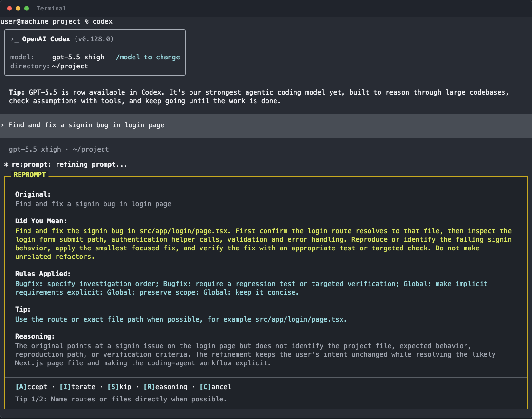
Task: Click the 'Original:' heading
Action: coord(33,194)
